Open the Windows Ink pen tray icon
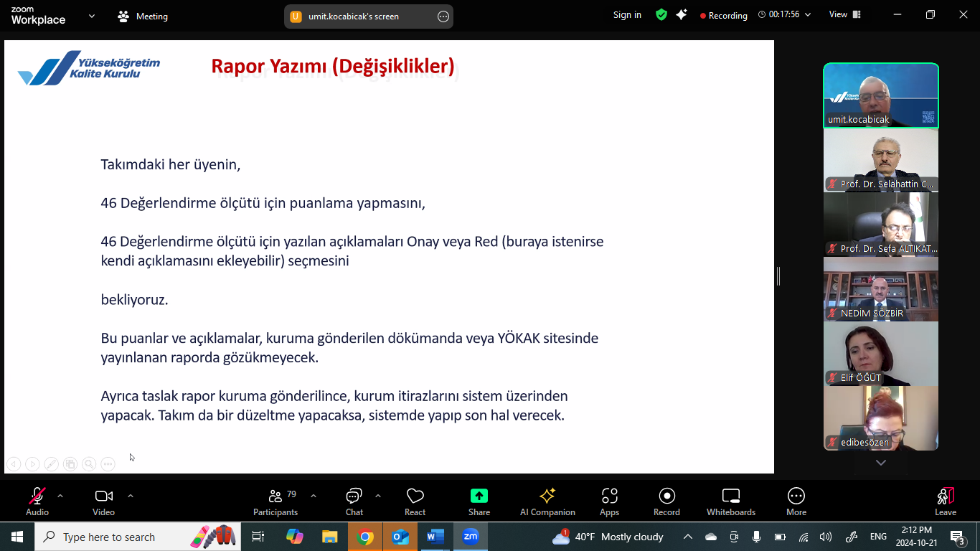The image size is (980, 551). click(x=852, y=537)
